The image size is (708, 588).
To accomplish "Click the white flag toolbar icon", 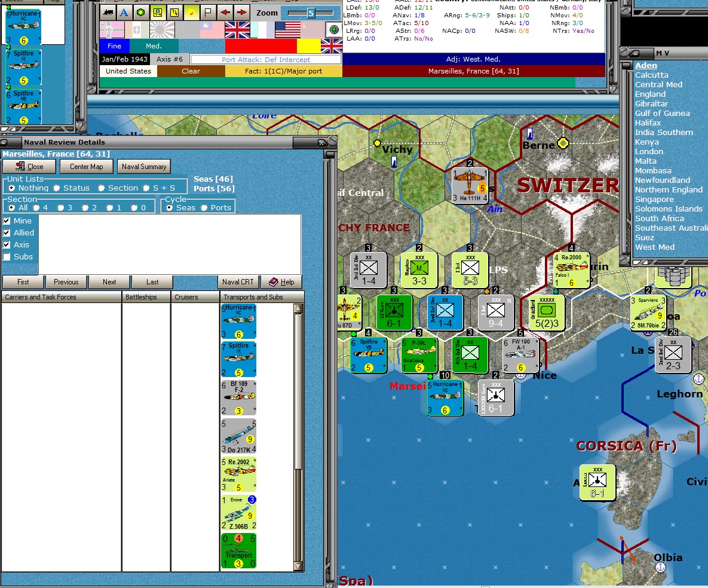I will 208,12.
